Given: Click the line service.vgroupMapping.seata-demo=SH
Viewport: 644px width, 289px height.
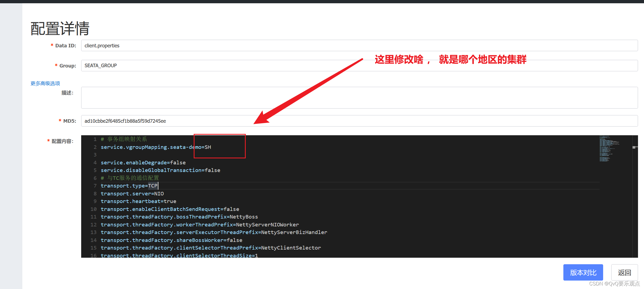Looking at the screenshot, I should [156, 147].
